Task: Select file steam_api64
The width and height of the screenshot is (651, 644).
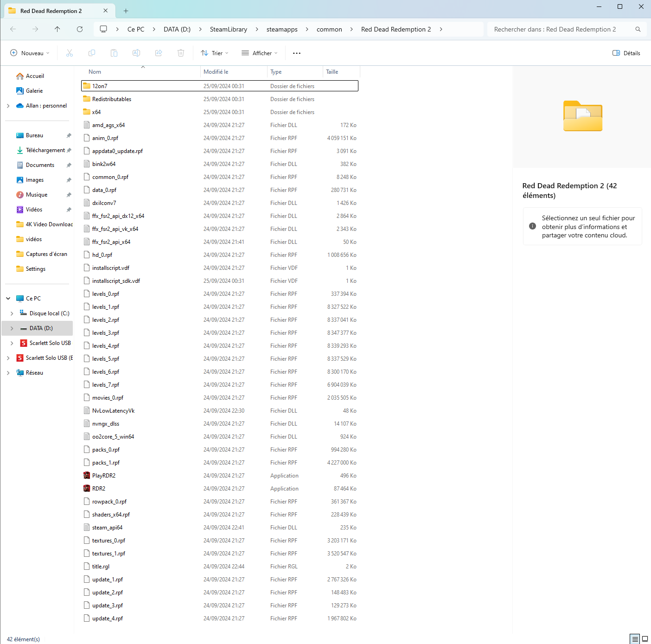Action: (x=220, y=527)
